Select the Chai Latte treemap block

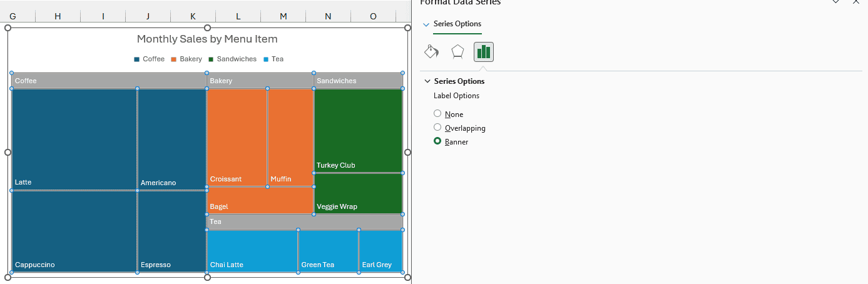[252, 251]
